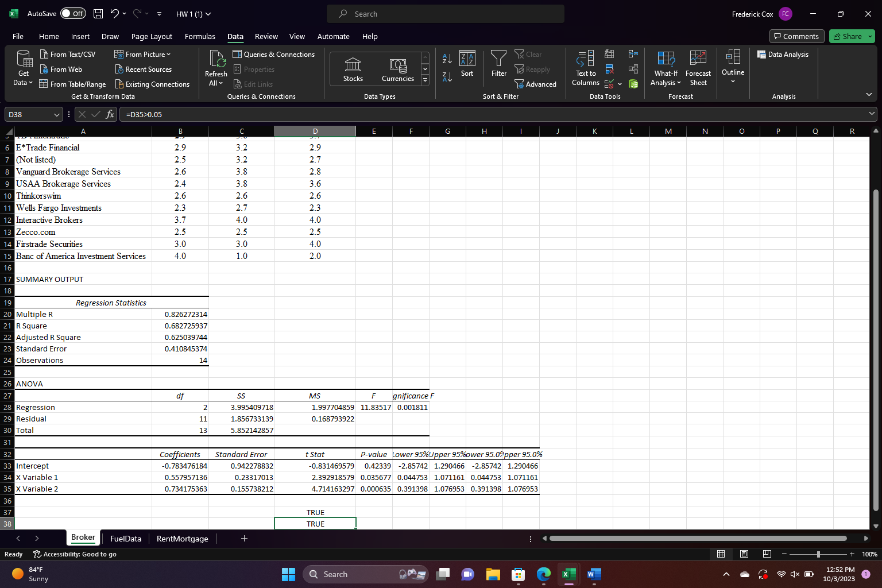Expand the Get Data dropdown
This screenshot has height=588, width=882.
(x=23, y=78)
